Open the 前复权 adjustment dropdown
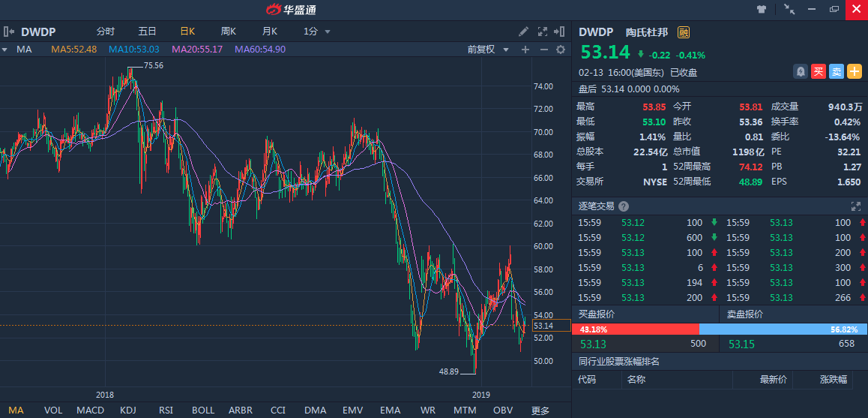Image resolution: width=868 pixels, height=418 pixels. click(x=488, y=50)
